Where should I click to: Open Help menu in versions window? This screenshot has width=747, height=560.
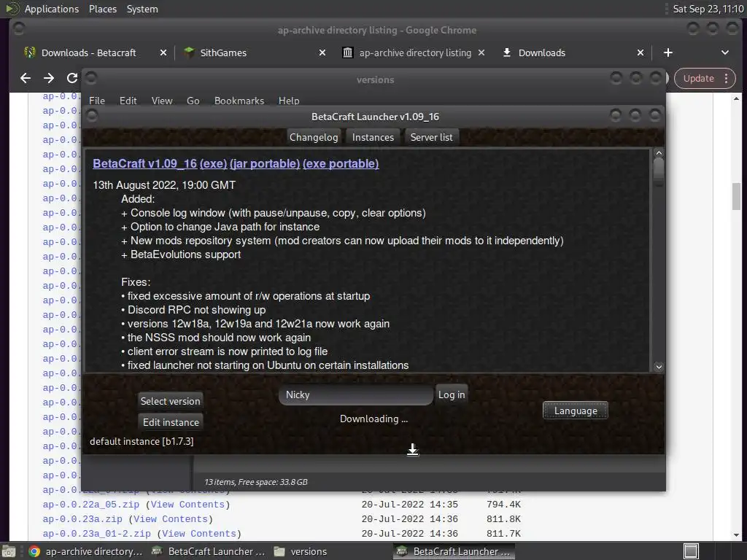click(289, 101)
